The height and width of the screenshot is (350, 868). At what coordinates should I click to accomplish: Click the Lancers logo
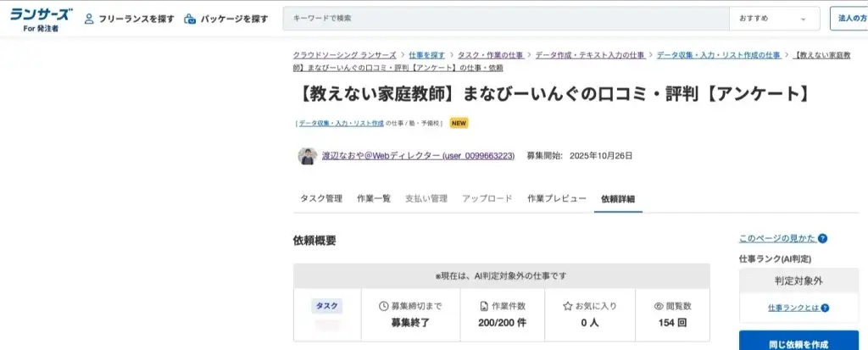41,19
